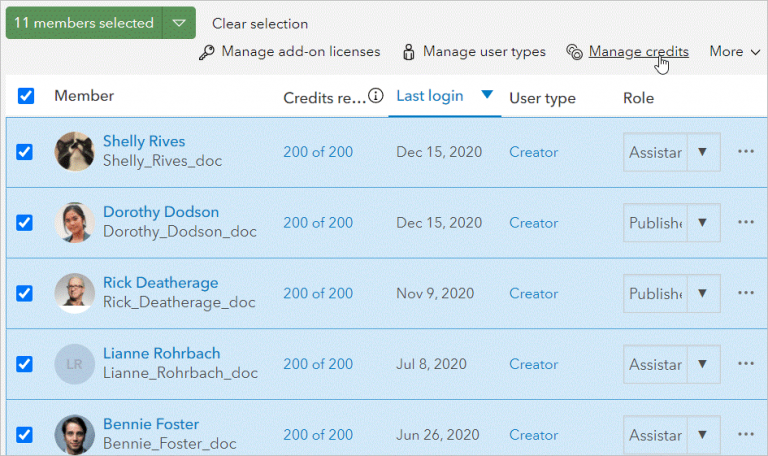Expand the More actions menu

point(735,52)
